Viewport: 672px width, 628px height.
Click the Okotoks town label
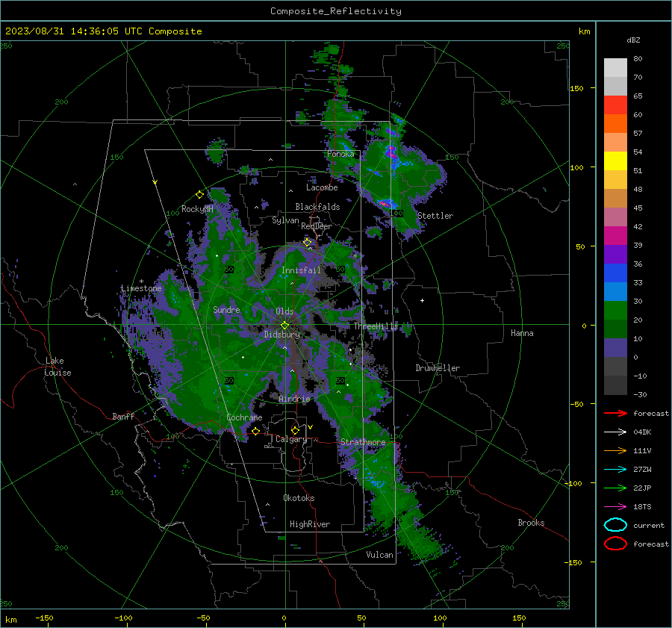[299, 498]
